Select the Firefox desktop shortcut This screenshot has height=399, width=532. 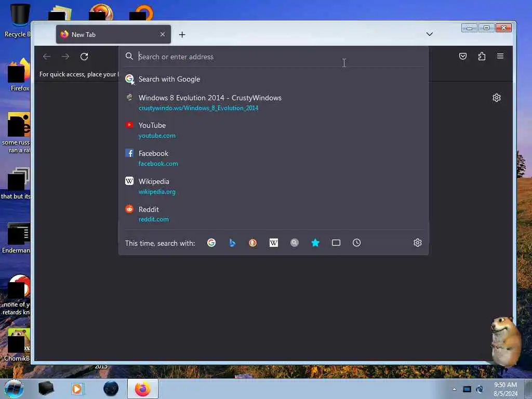pos(19,75)
